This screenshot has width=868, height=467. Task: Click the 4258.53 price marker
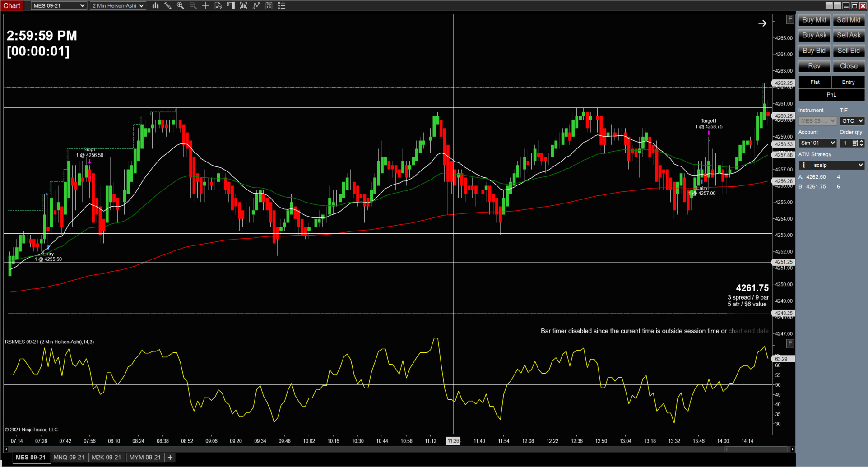(x=784, y=144)
